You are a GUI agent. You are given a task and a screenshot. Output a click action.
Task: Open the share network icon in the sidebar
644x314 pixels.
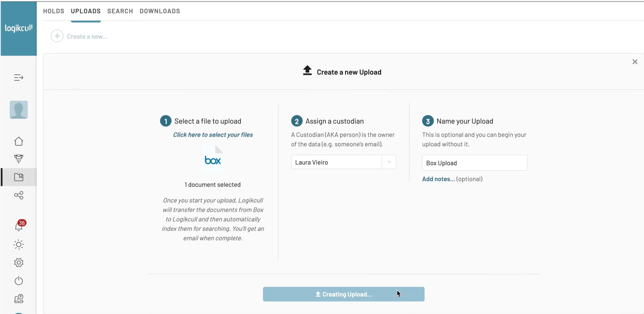[19, 195]
